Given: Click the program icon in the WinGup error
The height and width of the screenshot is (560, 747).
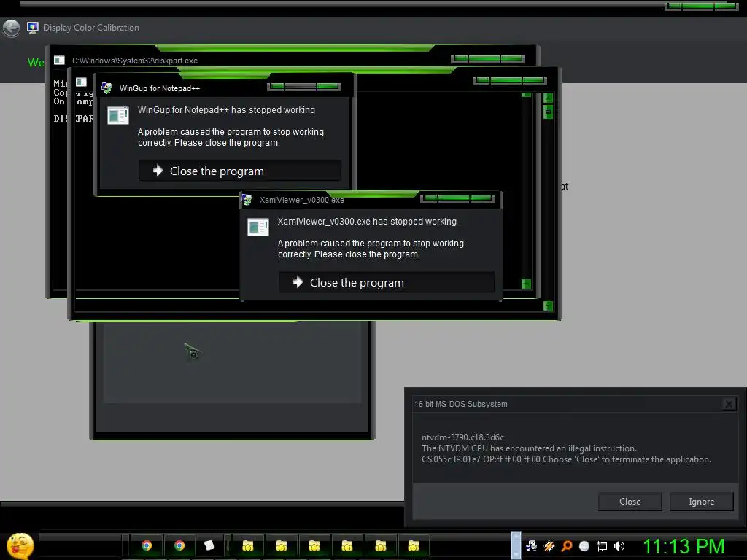Looking at the screenshot, I should click(x=118, y=115).
